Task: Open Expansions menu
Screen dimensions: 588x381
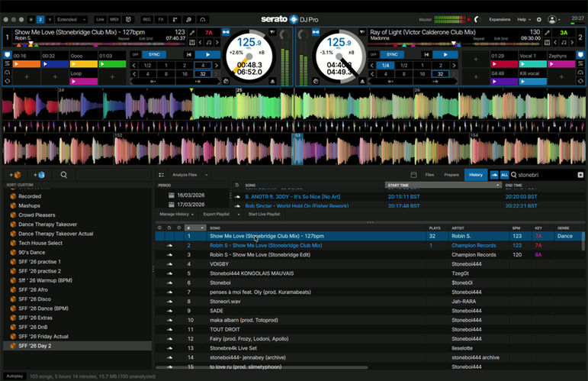Action: (x=500, y=20)
